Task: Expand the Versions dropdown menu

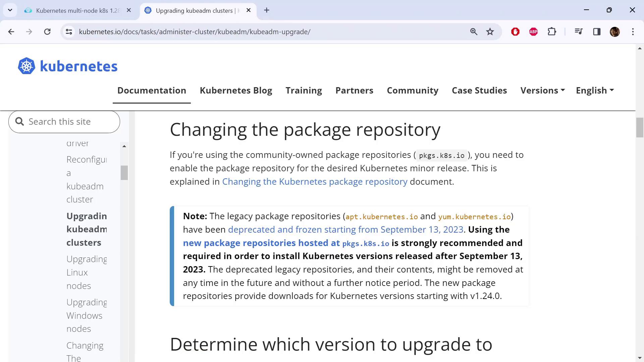Action: point(543,90)
